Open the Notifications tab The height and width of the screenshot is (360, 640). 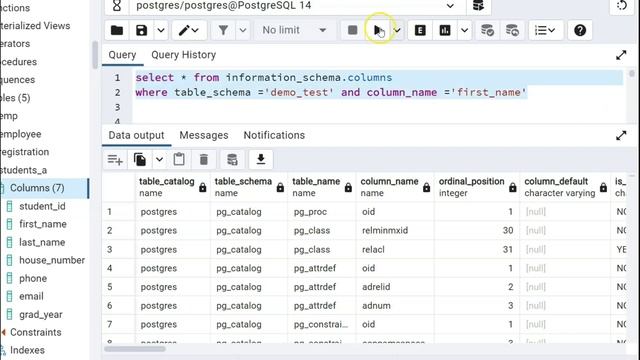tap(274, 135)
